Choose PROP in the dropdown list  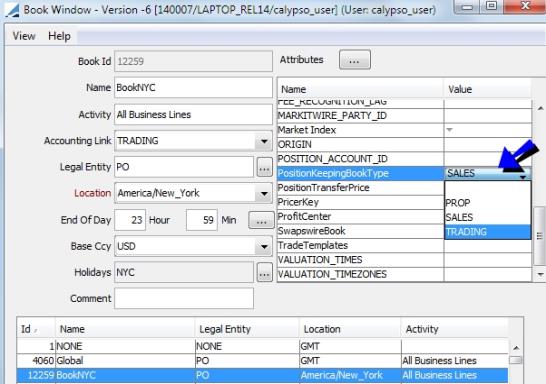point(488,203)
